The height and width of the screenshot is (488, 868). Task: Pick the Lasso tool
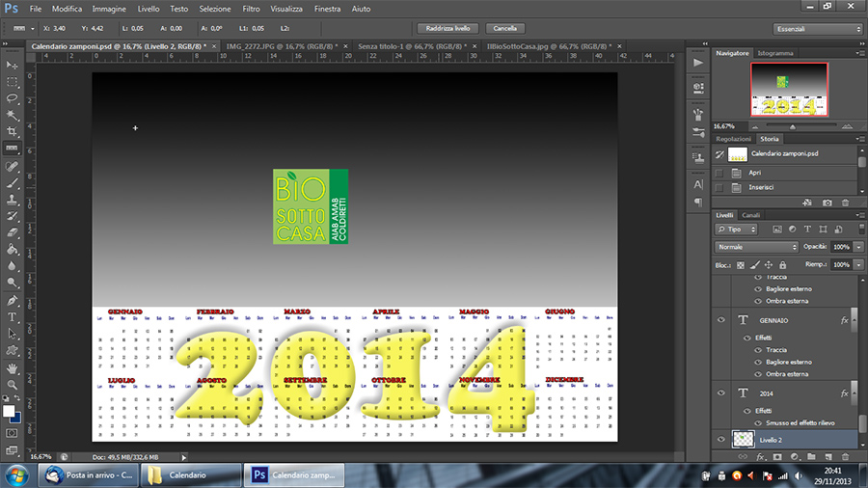13,98
